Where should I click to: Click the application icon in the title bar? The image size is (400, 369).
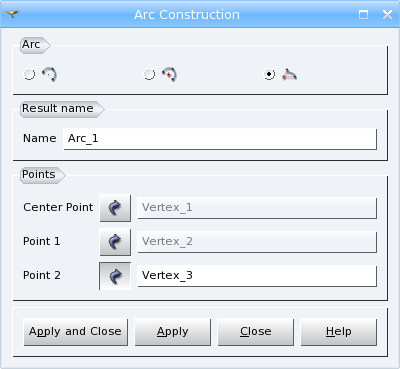(x=12, y=14)
